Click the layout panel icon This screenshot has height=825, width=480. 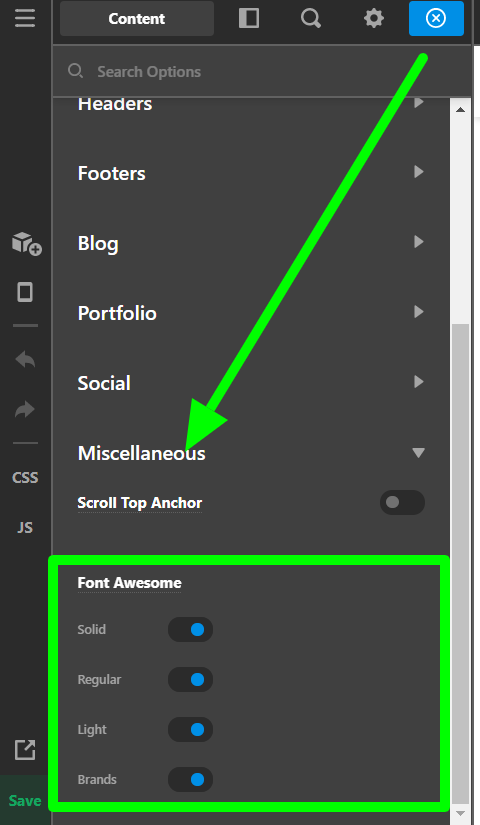[x=248, y=18]
